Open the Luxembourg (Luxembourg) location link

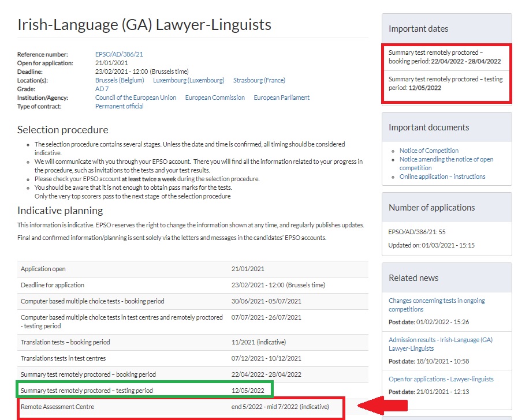point(188,80)
